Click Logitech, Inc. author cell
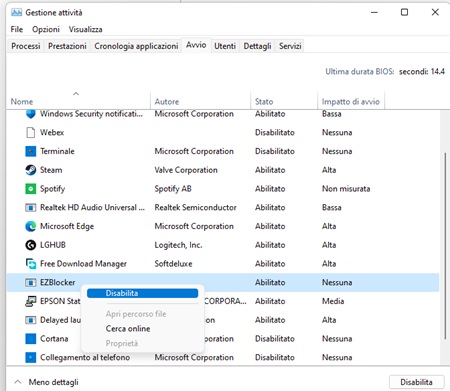Viewport: 450px width, 391px height. coord(178,245)
